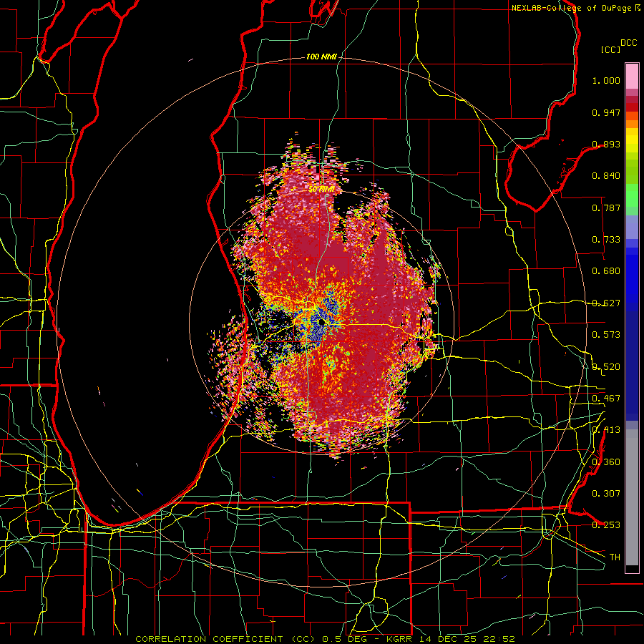Click the NEXLAB-College of DuPage title text

coord(571,8)
